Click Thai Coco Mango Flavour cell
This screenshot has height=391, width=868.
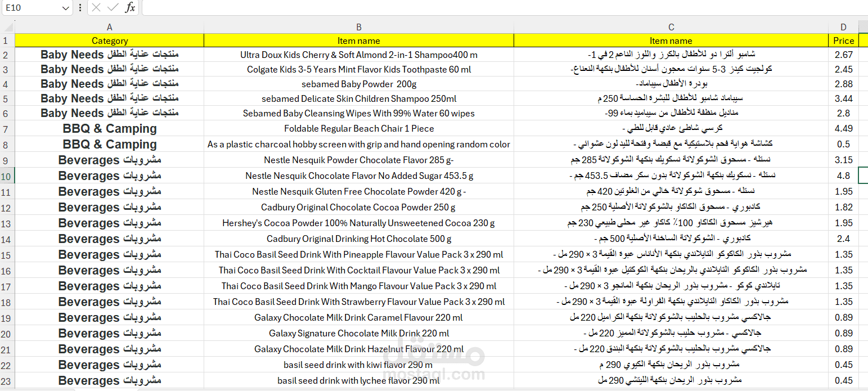359,286
